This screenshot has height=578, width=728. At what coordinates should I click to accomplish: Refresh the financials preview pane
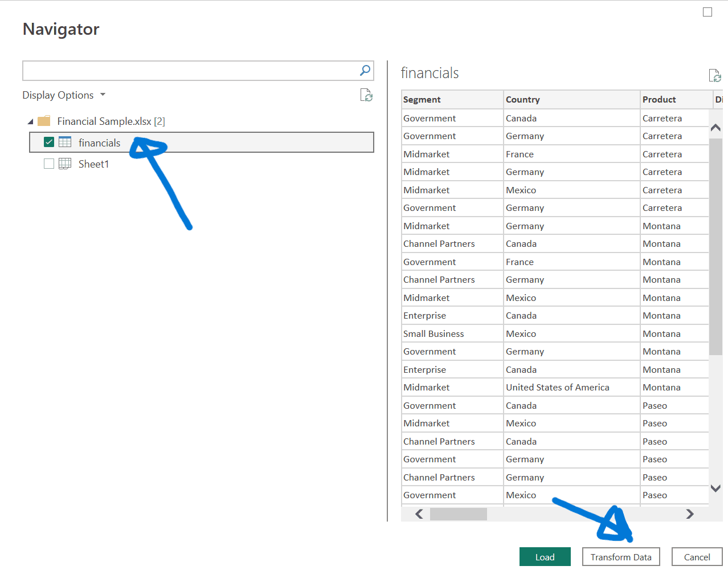tap(715, 75)
